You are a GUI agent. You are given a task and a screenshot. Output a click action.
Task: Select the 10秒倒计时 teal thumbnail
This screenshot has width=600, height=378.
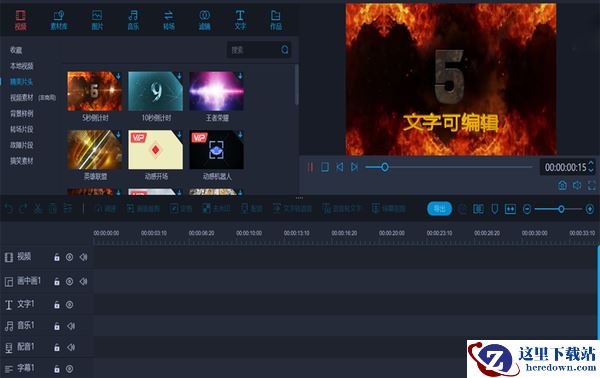click(155, 91)
